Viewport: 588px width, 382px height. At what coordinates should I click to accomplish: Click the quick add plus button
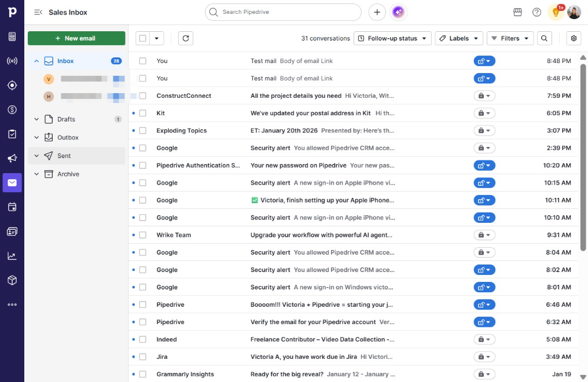pyautogui.click(x=377, y=12)
